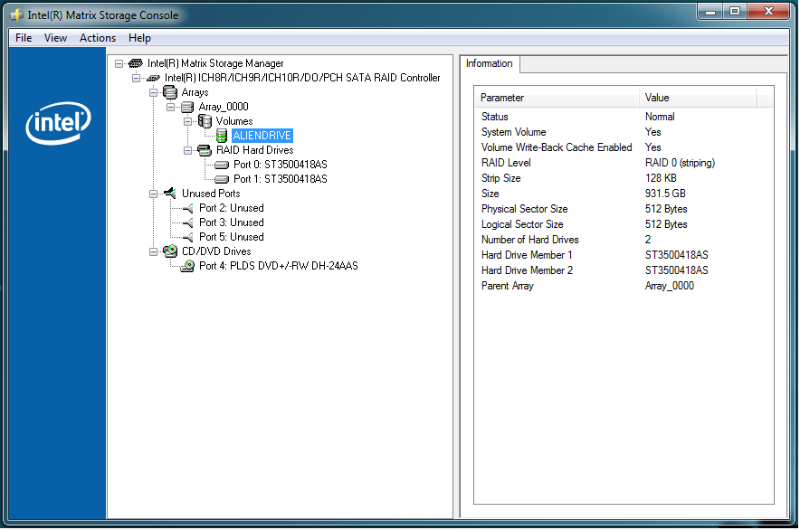The height and width of the screenshot is (530, 800).
Task: Click the Hard Drive Member 2 row
Action: point(624,270)
